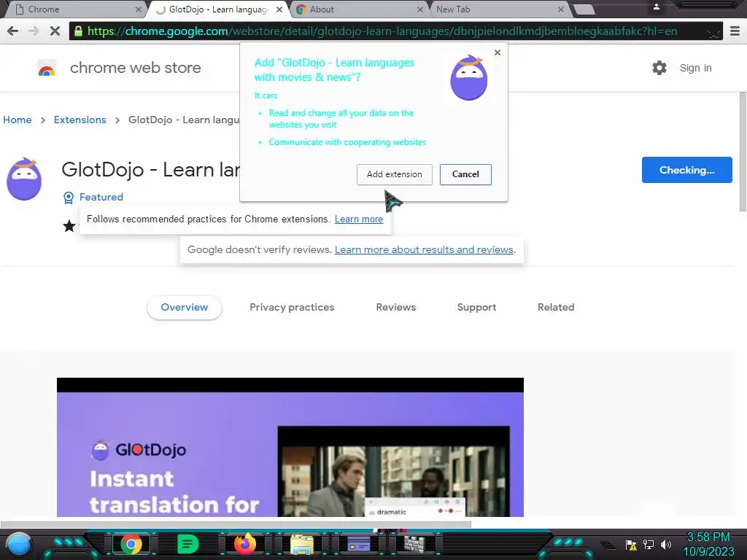747x560 pixels.
Task: Go to Extensions in the breadcrumb
Action: click(x=80, y=120)
